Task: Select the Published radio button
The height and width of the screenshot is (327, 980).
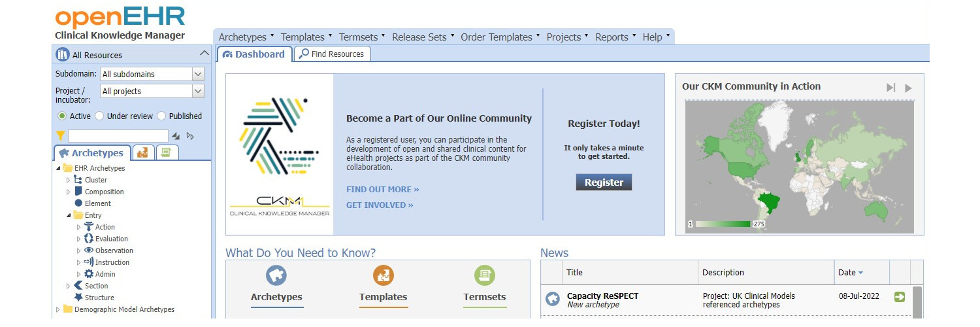Action: coord(161,116)
